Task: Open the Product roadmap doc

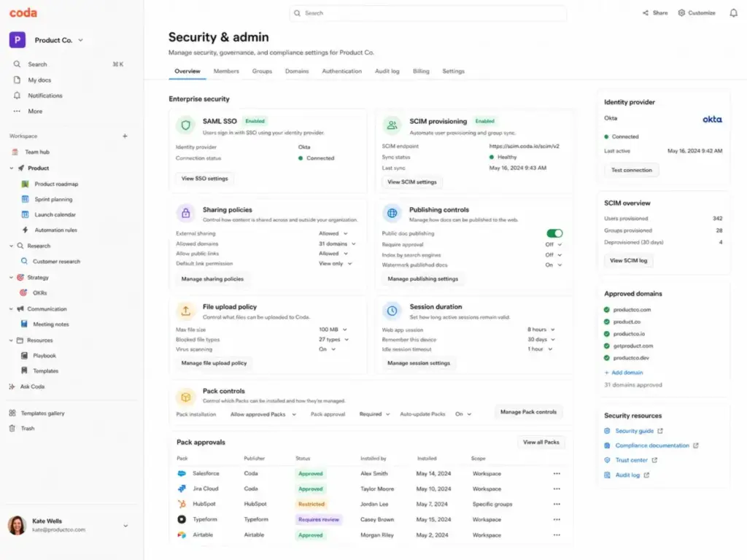Action: pos(56,184)
